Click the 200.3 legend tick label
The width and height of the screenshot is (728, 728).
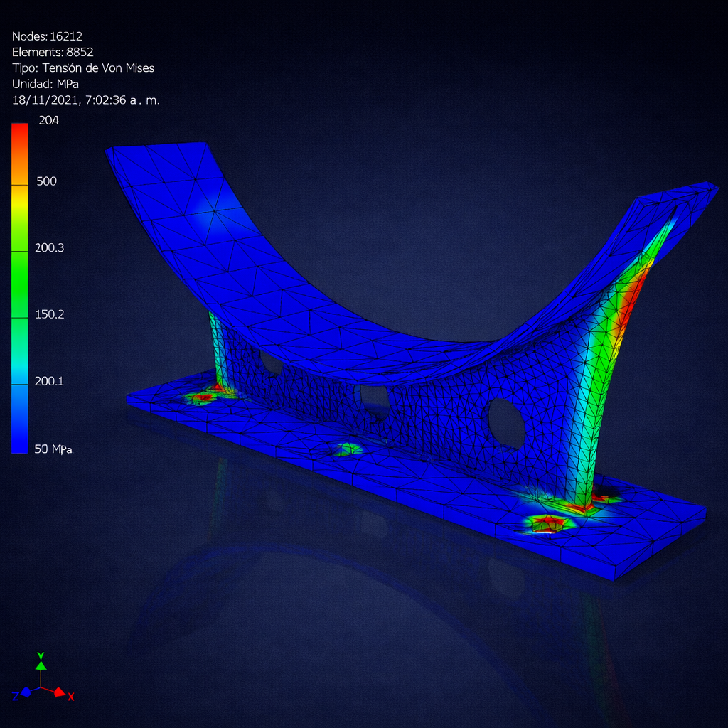point(50,247)
